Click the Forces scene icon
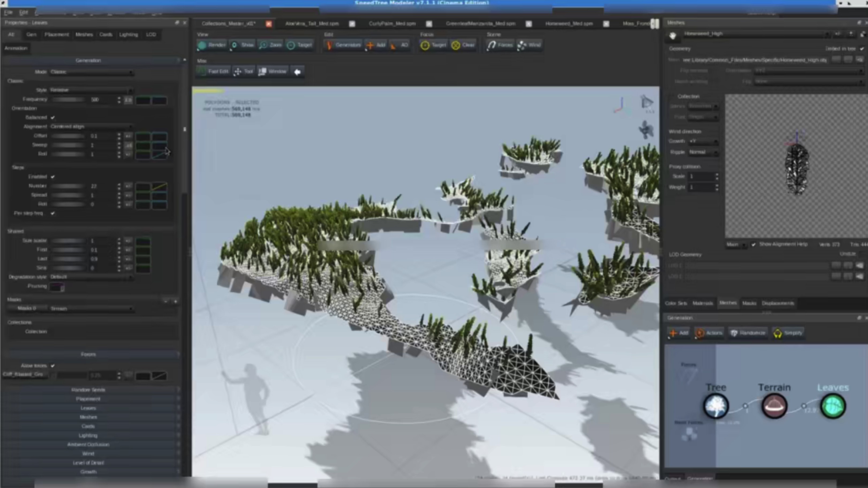 [x=492, y=45]
